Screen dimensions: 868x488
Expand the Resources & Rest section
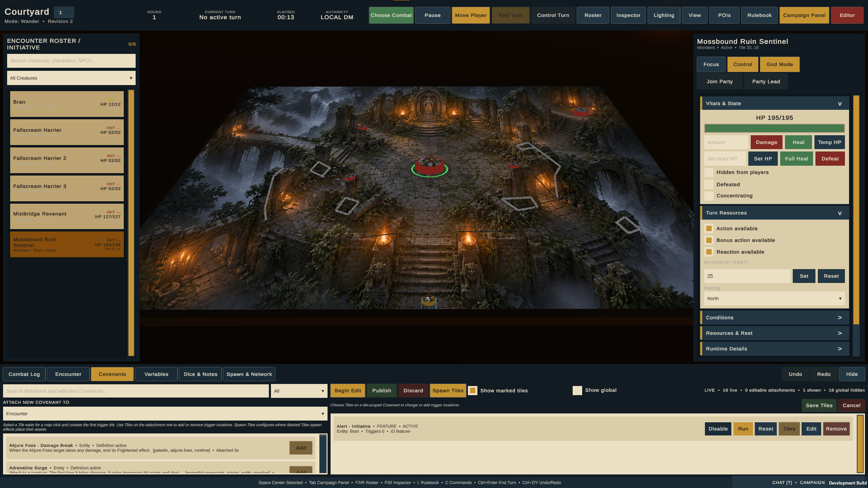774,333
